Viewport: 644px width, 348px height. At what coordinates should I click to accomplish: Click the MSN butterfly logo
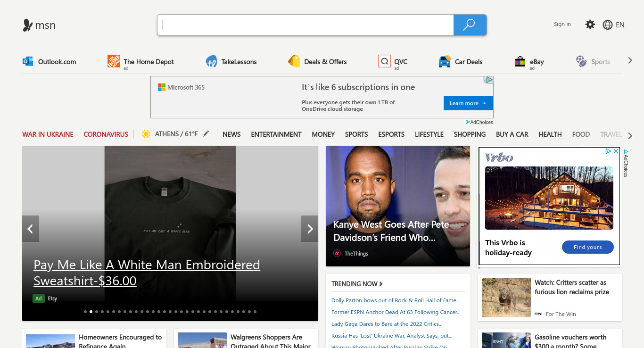[28, 25]
